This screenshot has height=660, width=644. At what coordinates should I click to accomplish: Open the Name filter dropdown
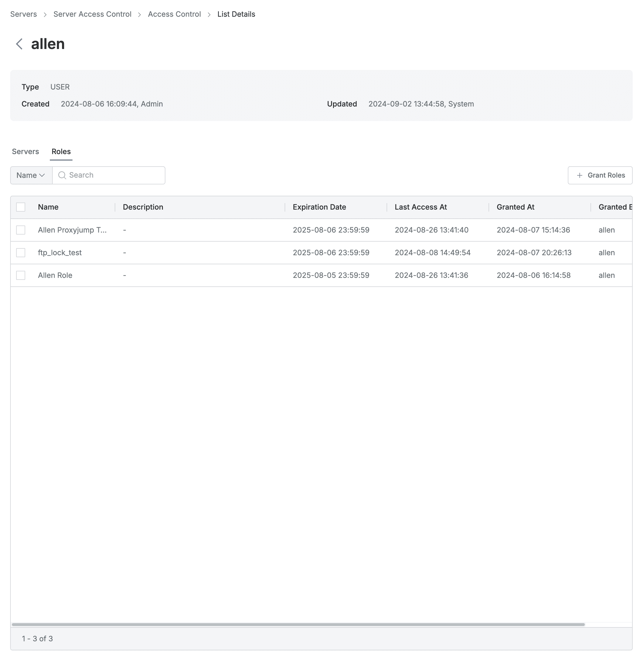[31, 175]
